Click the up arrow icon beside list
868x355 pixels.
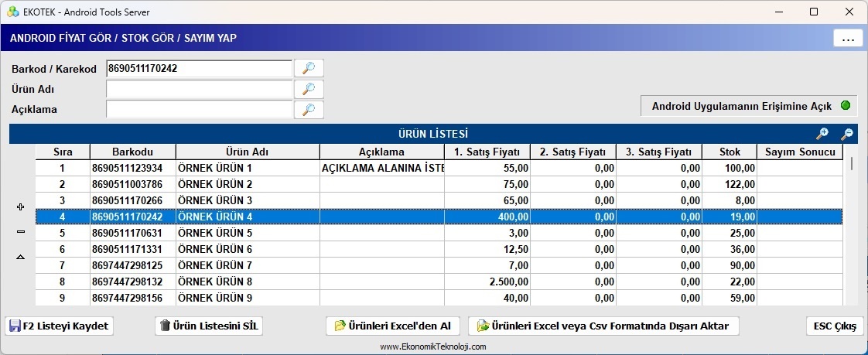tap(21, 257)
